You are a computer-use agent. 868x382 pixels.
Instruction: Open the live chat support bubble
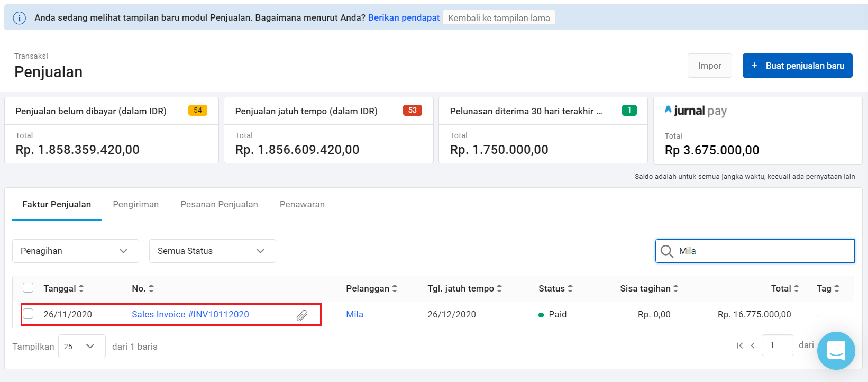coord(836,350)
